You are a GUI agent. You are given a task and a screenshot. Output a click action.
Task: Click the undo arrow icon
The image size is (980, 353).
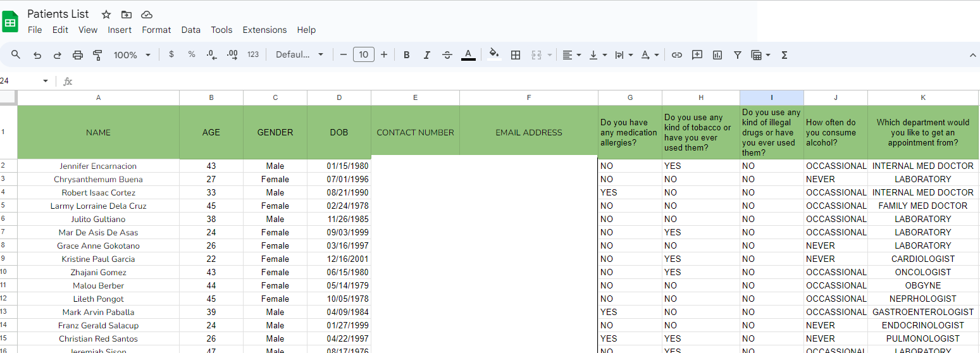(x=37, y=55)
